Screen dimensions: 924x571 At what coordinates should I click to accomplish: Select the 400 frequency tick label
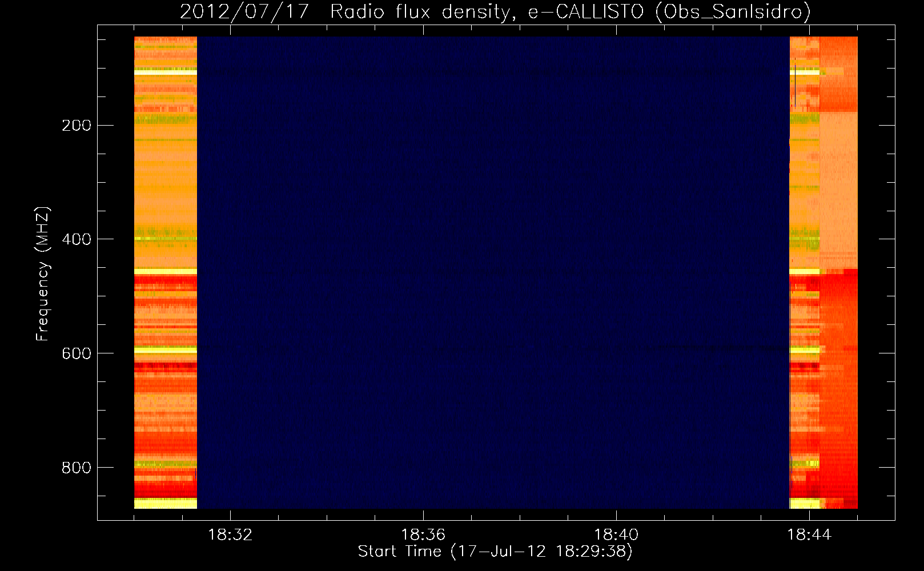[77, 239]
